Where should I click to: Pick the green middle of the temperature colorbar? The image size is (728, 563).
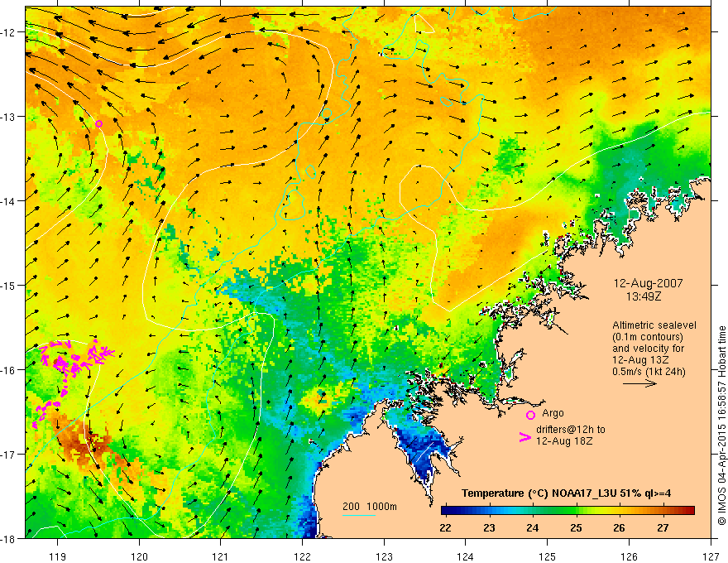pyautogui.click(x=568, y=511)
